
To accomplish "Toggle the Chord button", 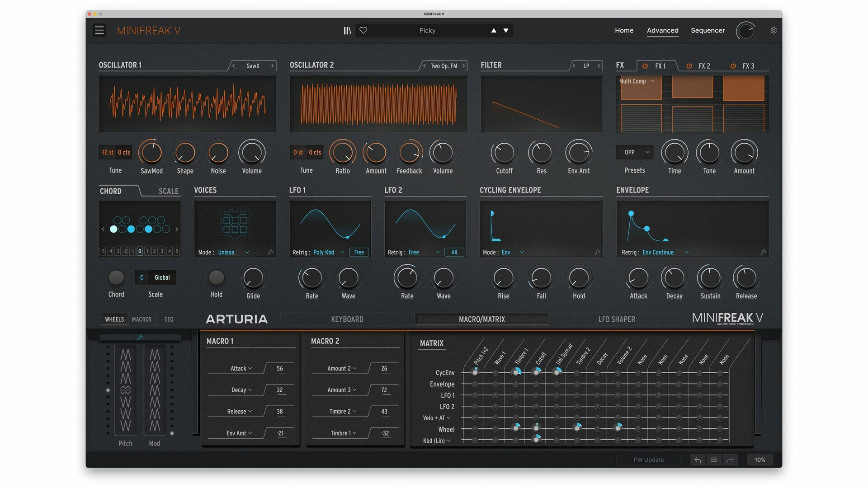I will [116, 277].
